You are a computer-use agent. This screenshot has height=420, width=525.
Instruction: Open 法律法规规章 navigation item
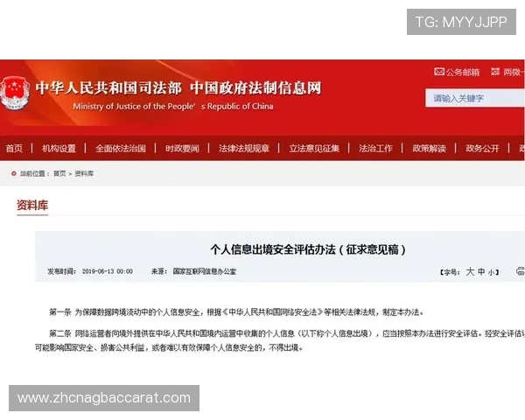[244, 149]
